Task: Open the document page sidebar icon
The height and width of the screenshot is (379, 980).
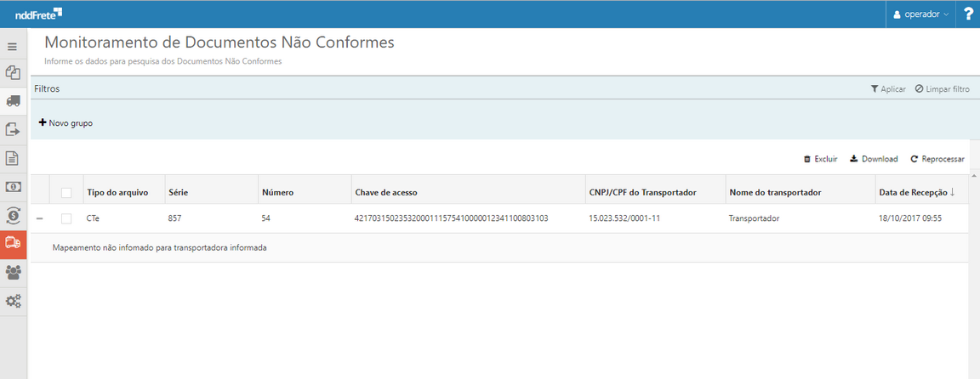Action: 13,158
